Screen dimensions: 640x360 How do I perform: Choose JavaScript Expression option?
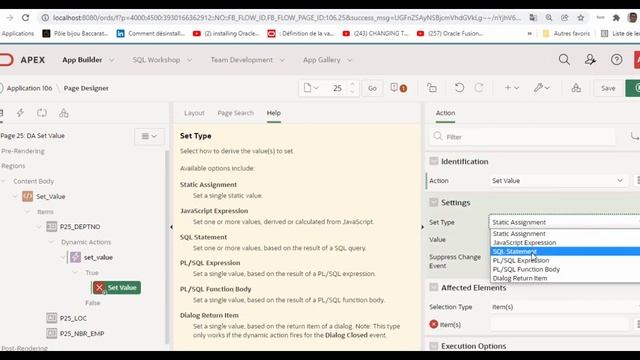[565, 242]
